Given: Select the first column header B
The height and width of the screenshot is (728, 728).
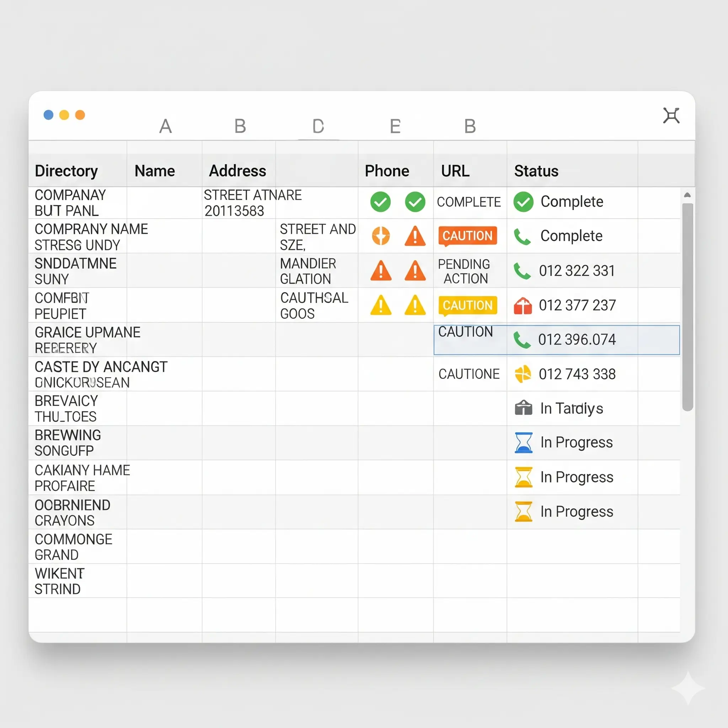Looking at the screenshot, I should [240, 126].
